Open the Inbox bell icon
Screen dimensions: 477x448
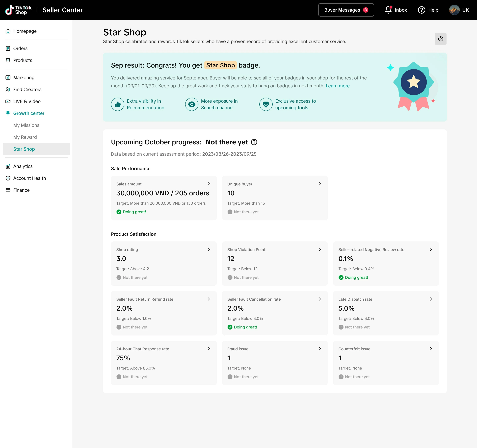click(388, 10)
